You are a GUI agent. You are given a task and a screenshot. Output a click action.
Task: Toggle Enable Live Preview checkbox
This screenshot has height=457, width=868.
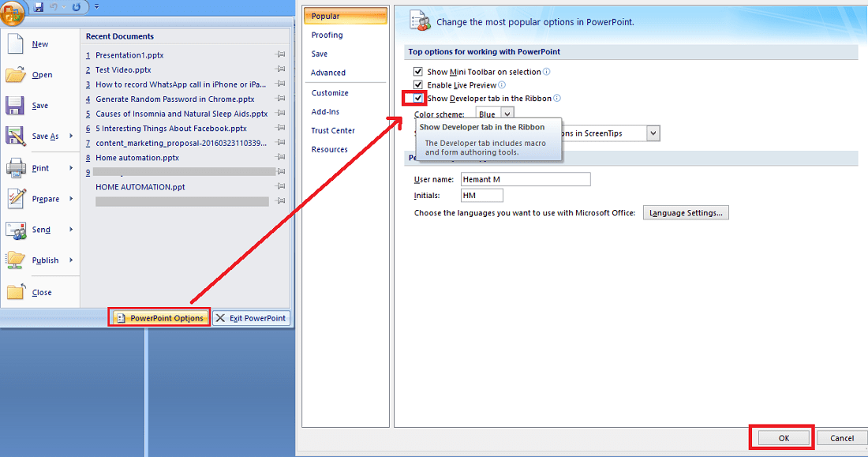[418, 84]
